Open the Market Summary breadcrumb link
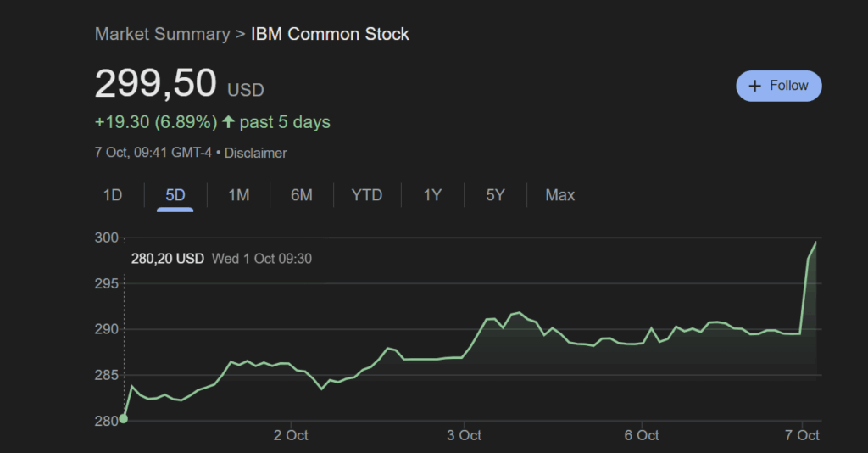Screen dimensions: 868x453 pyautogui.click(x=162, y=34)
